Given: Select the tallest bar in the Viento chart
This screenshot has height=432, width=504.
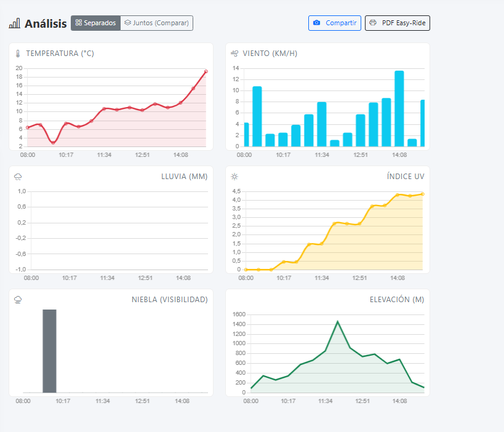Looking at the screenshot, I should [399, 108].
